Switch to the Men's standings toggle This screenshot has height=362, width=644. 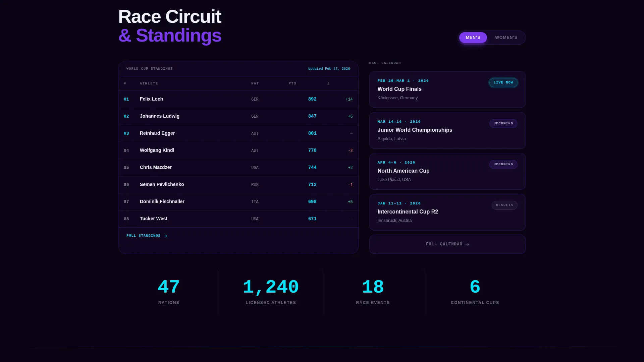tap(473, 38)
